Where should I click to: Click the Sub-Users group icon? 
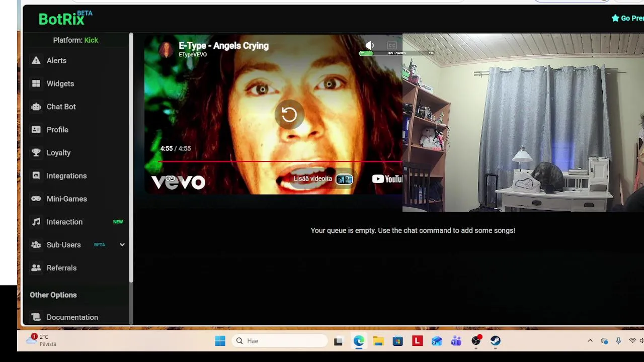36,245
